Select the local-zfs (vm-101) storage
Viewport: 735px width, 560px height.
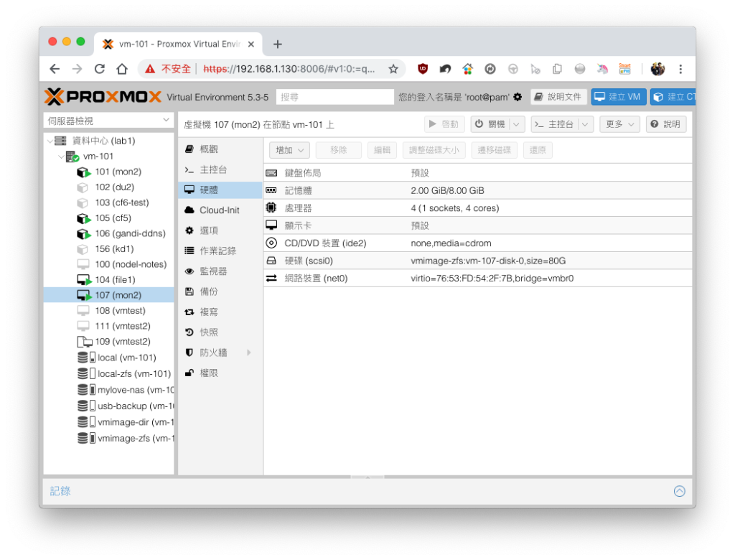click(134, 374)
